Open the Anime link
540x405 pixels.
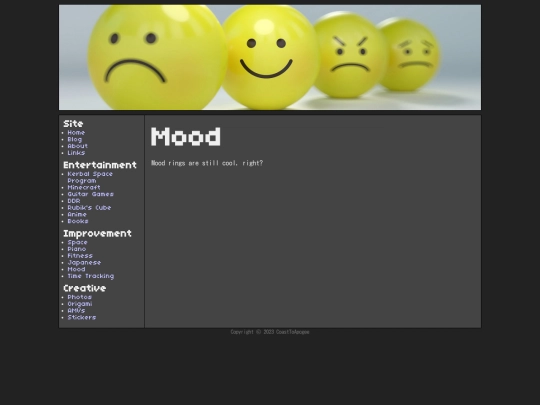(x=77, y=214)
